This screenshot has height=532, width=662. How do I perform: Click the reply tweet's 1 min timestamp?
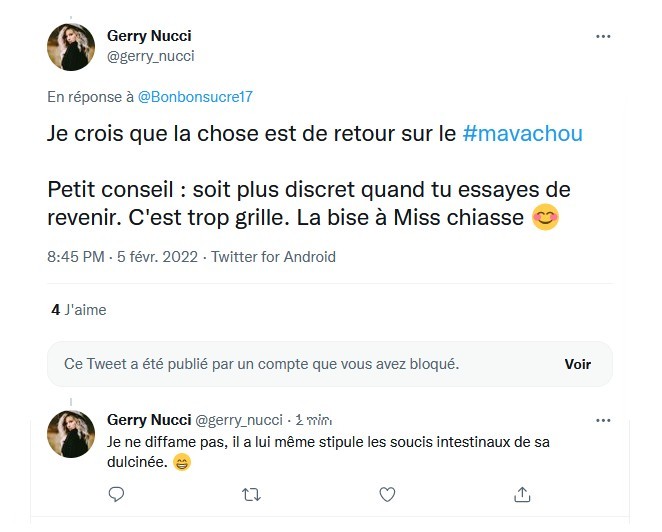click(313, 419)
